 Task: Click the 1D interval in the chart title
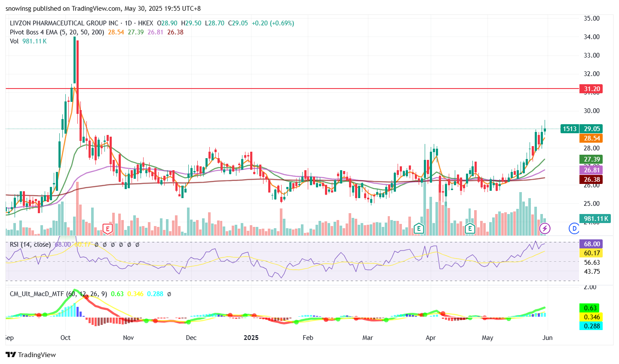[128, 23]
